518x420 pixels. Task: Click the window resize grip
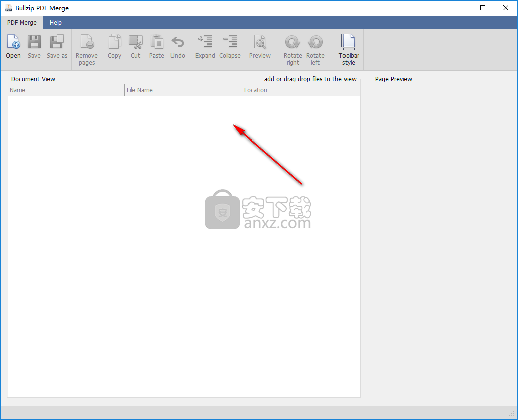(x=512, y=414)
